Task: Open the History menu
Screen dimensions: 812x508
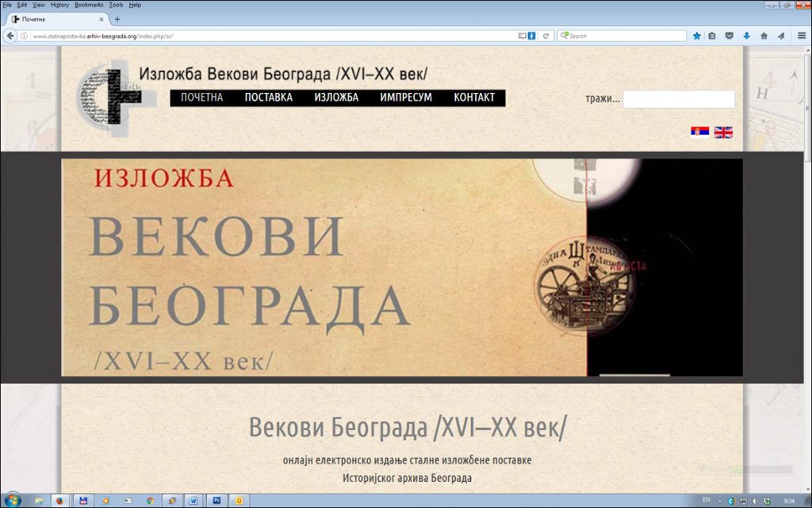Action: [59, 5]
